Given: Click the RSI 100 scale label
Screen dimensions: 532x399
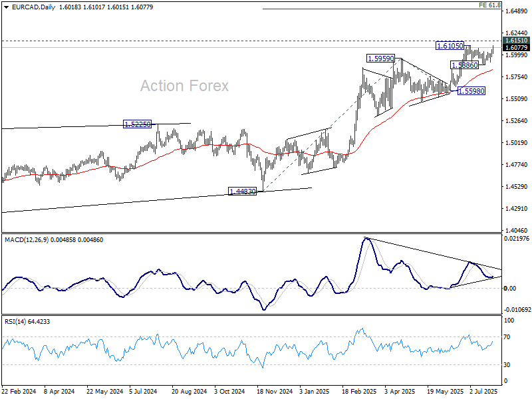Looking at the screenshot, I should tap(509, 321).
